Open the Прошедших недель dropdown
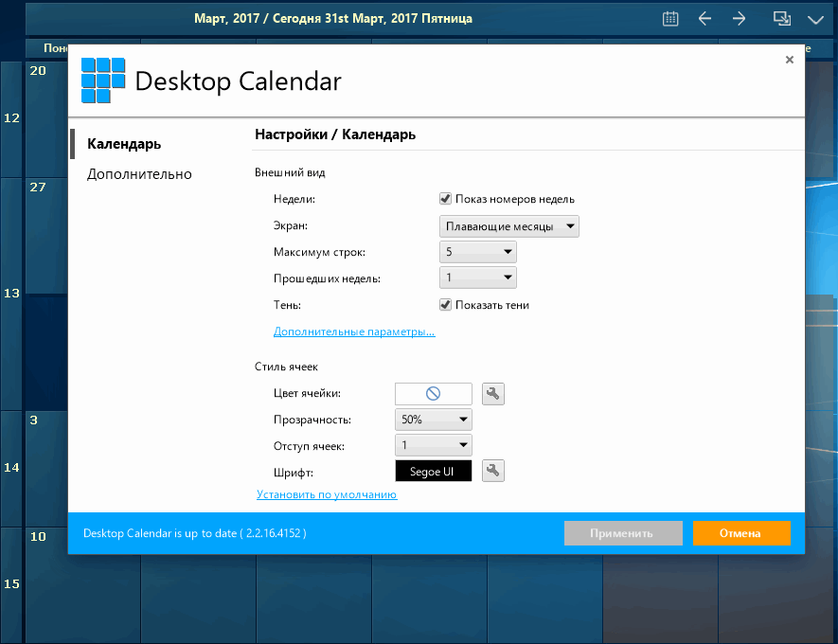 (478, 277)
